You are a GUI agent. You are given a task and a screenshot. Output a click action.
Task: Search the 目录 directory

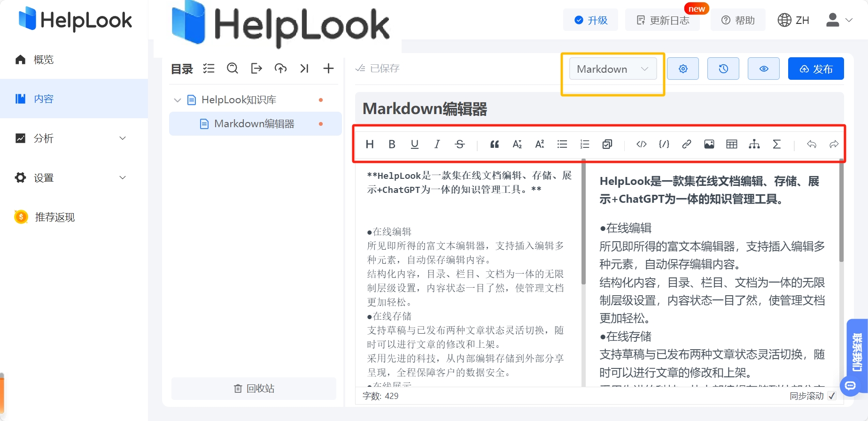(x=232, y=69)
